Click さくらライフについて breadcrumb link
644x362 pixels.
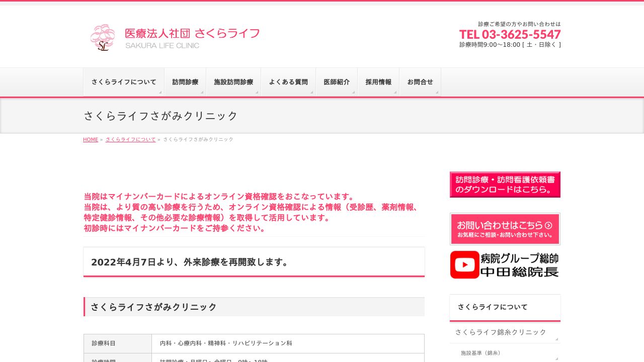pyautogui.click(x=131, y=139)
